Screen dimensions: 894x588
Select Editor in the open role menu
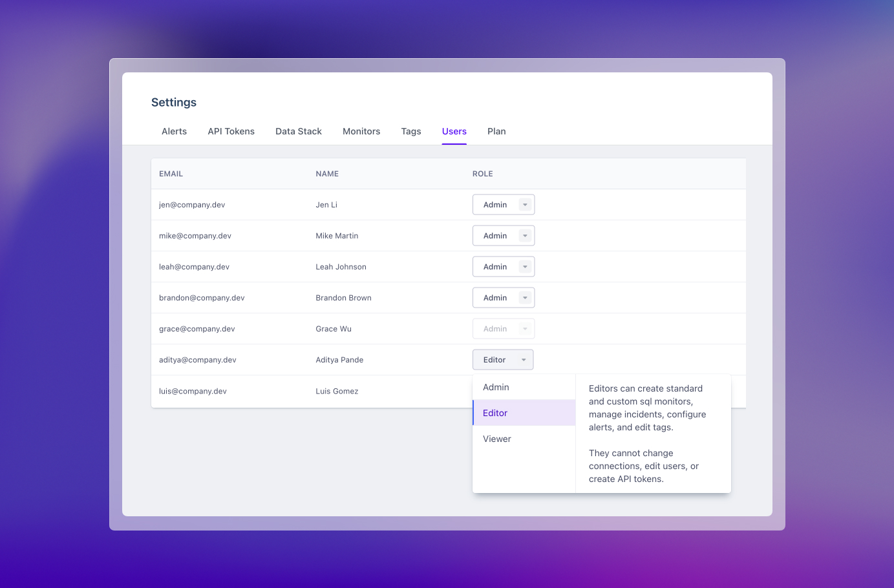click(x=495, y=413)
